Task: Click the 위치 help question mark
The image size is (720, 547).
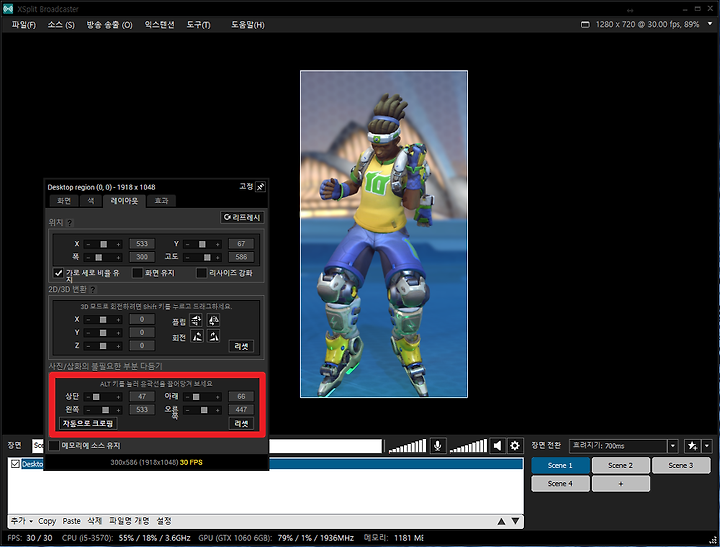Action: pos(70,223)
